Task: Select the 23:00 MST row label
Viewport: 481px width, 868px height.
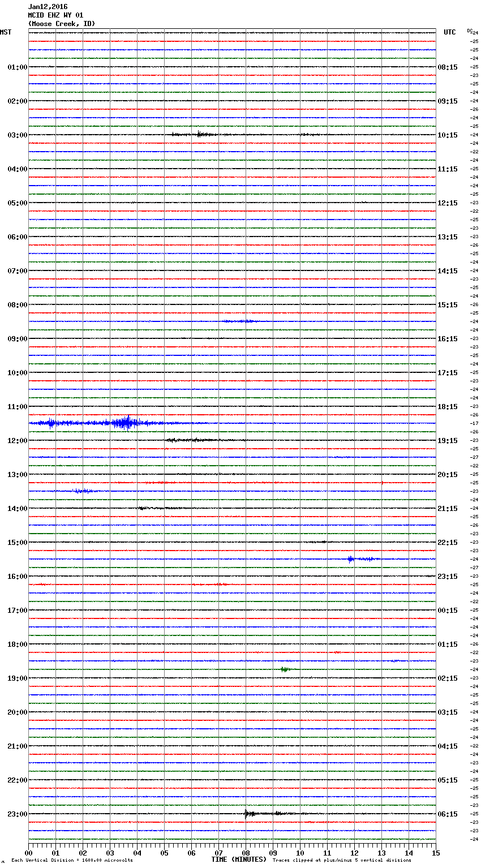Action: point(18,814)
